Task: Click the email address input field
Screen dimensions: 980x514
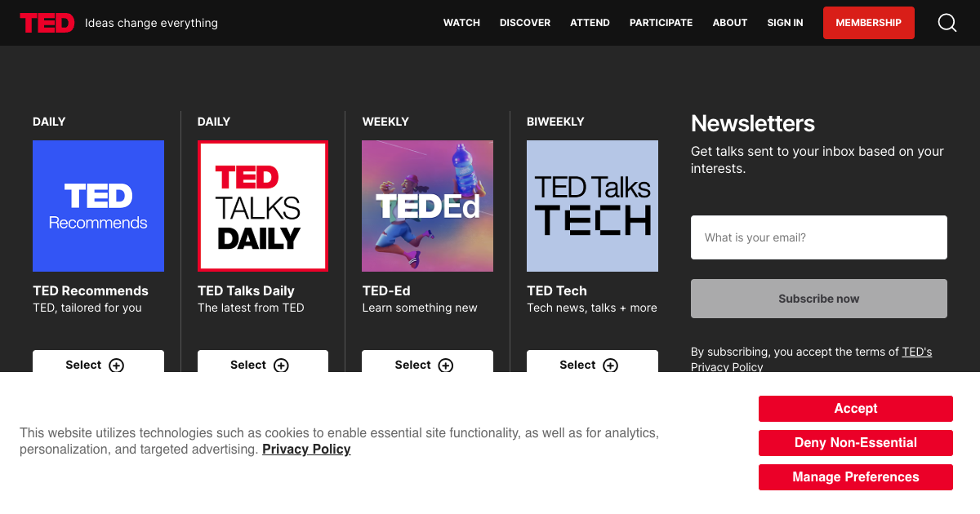Action: 818,237
